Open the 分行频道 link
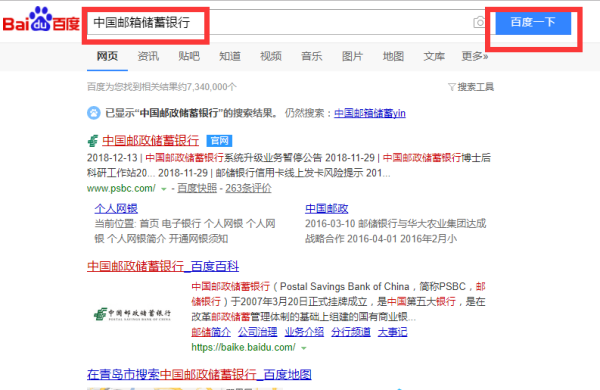 tap(351, 332)
